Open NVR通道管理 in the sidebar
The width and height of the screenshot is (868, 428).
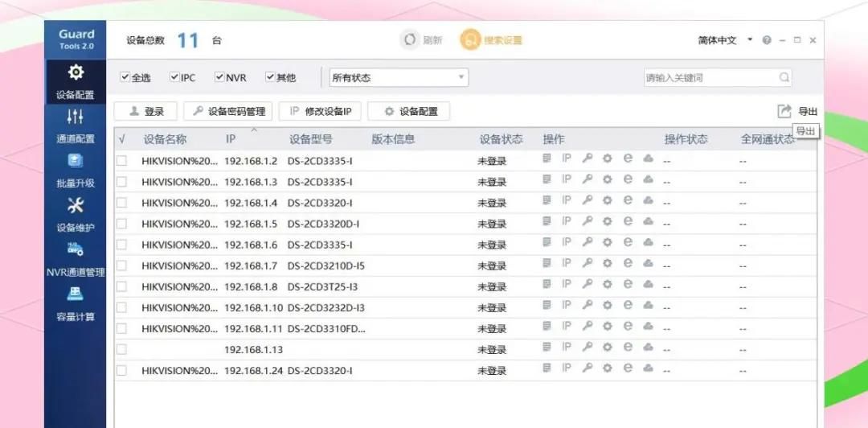(x=76, y=259)
